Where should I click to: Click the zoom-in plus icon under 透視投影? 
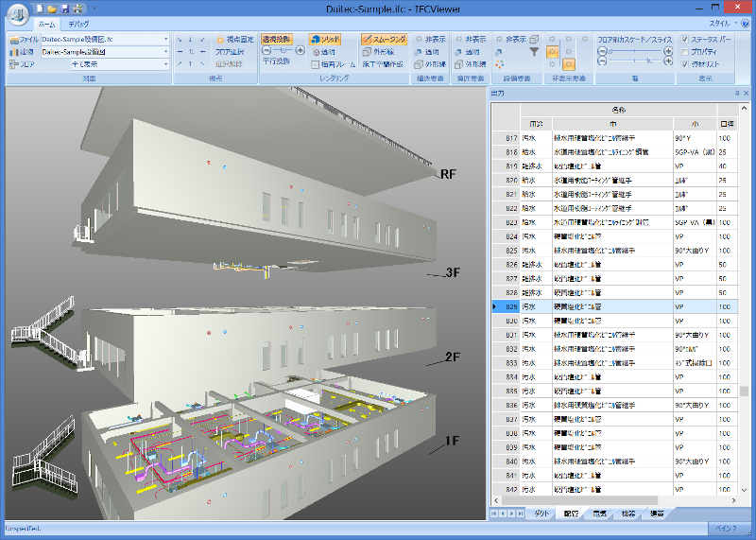(301, 52)
